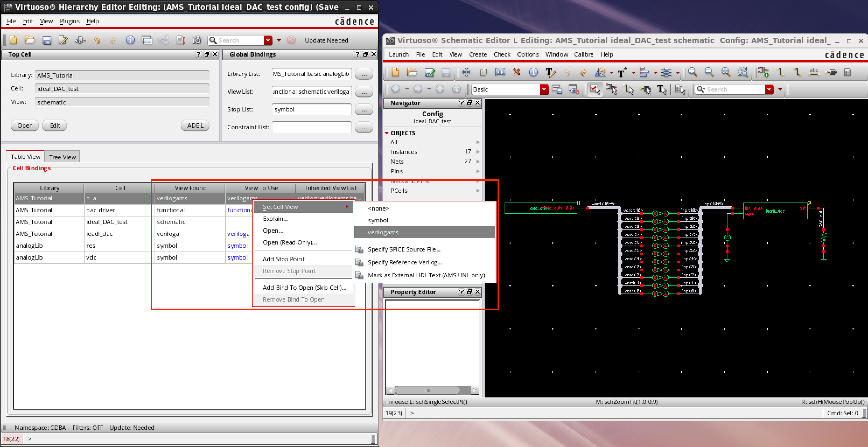Save configuration using the floppy disk icon
868x447 pixels.
point(47,40)
